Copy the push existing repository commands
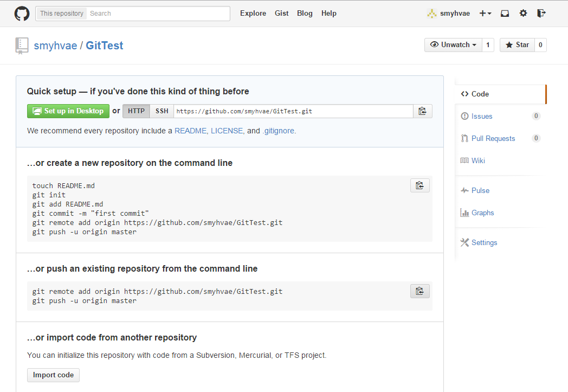This screenshot has height=392, width=568. click(420, 291)
